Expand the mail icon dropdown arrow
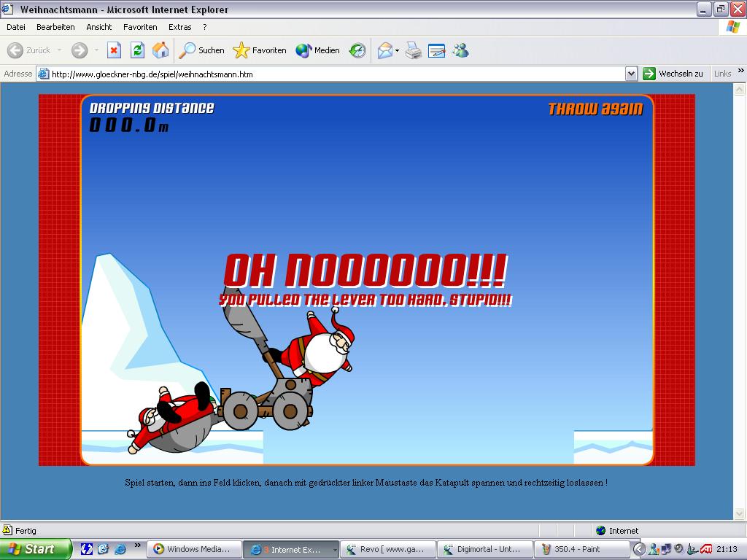The height and width of the screenshot is (560, 747). [x=398, y=50]
